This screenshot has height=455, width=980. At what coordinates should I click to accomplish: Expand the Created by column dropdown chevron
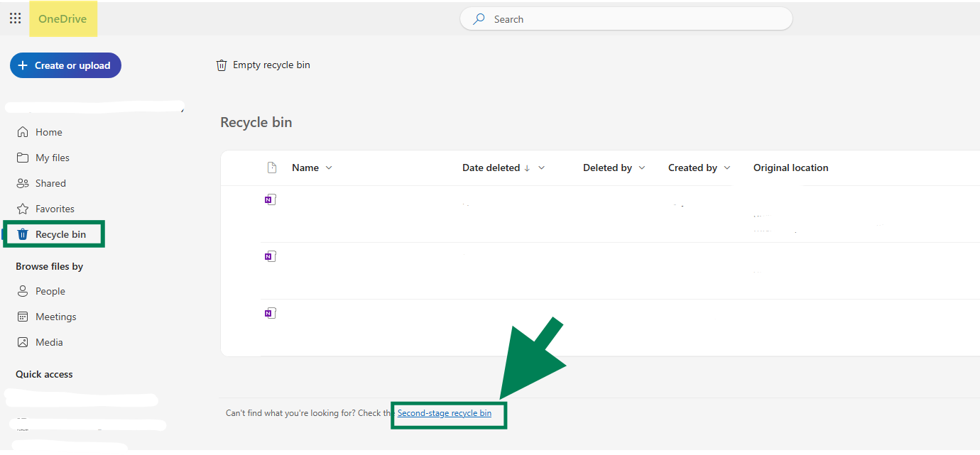[726, 168]
